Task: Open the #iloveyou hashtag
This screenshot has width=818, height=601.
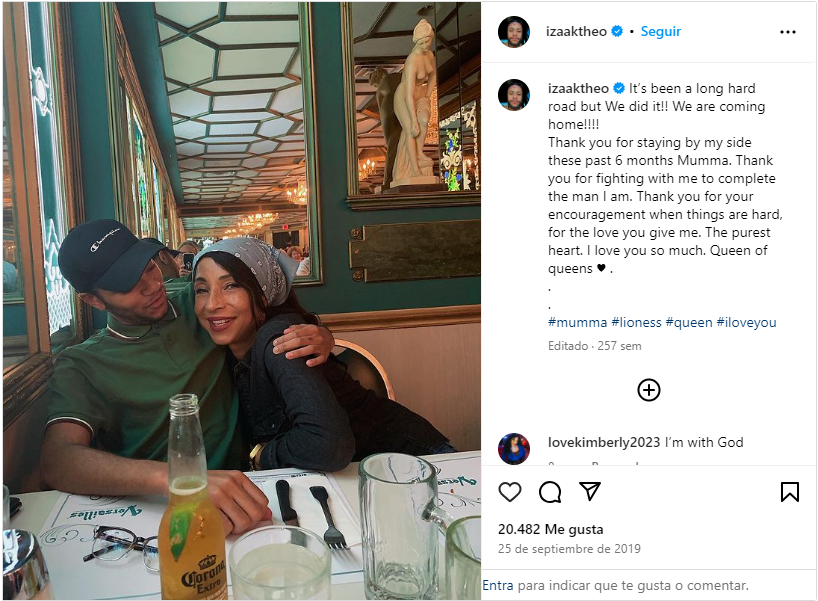Action: [x=747, y=322]
